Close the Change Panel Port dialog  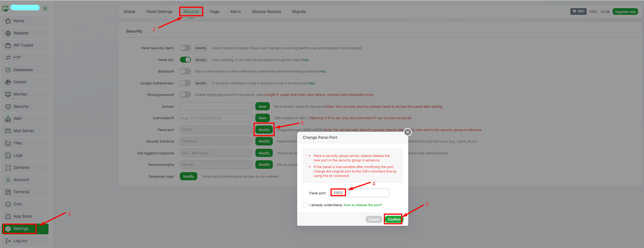[x=407, y=132]
